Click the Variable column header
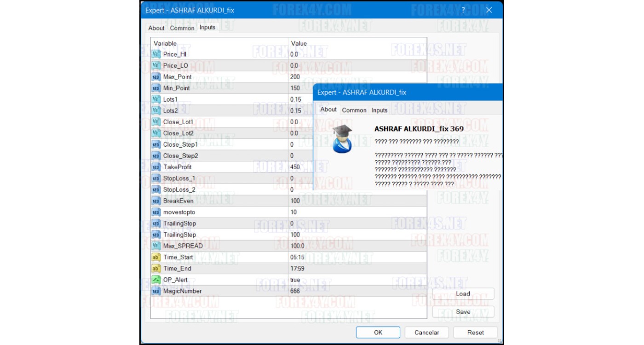The image size is (644, 345). click(x=165, y=43)
